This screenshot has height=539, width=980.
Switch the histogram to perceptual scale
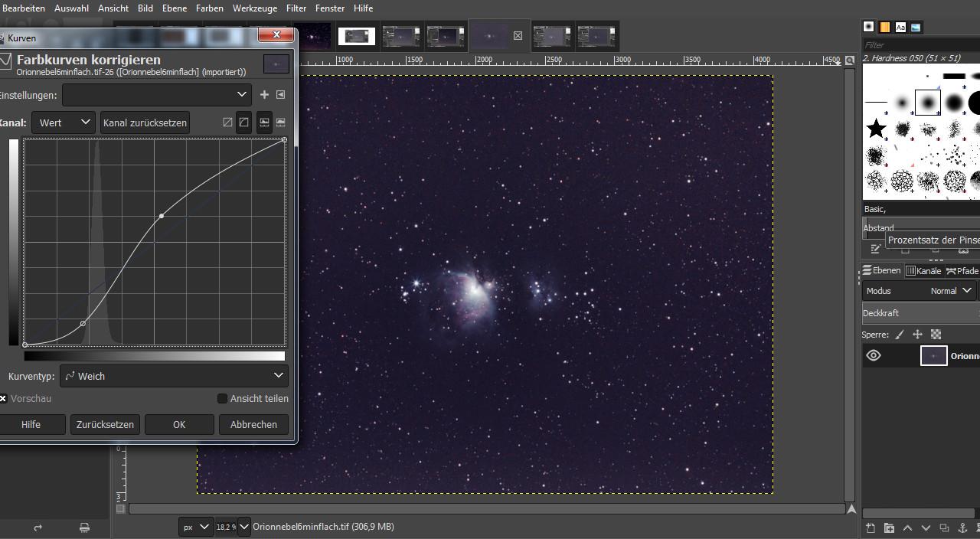(x=243, y=122)
